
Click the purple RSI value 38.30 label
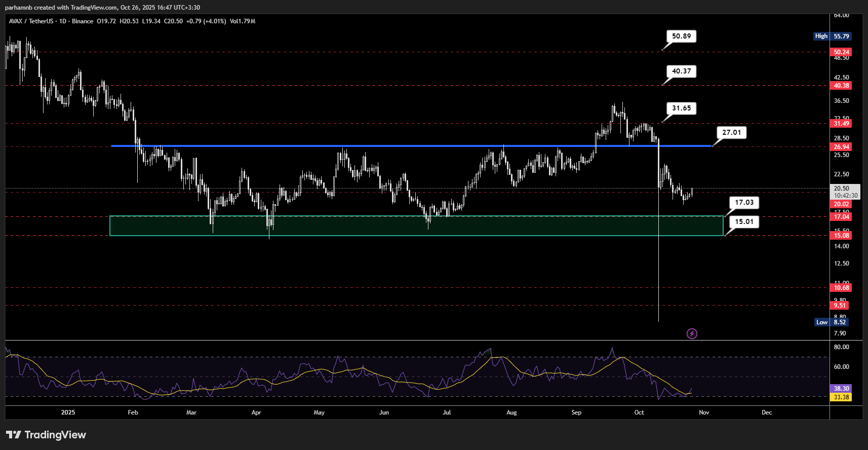[x=841, y=389]
